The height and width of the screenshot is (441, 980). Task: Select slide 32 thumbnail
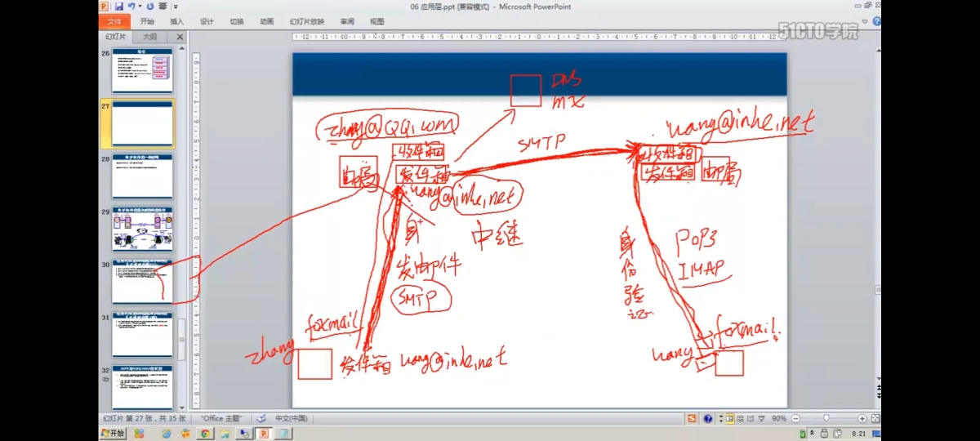pos(143,388)
